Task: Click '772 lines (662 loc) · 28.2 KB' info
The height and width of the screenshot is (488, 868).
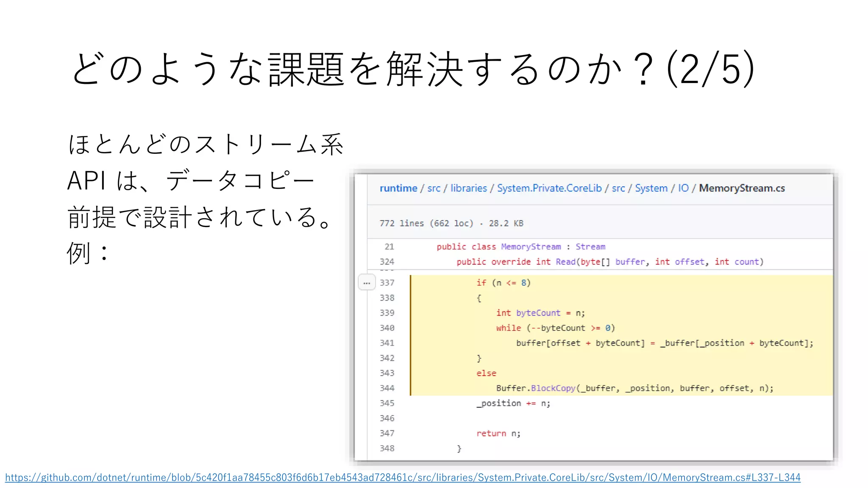Action: click(x=451, y=223)
